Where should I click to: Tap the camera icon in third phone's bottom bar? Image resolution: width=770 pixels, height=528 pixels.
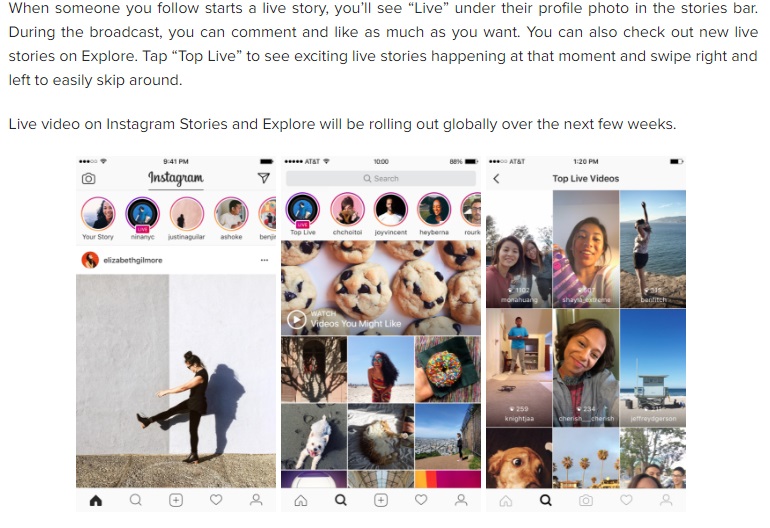(x=586, y=500)
